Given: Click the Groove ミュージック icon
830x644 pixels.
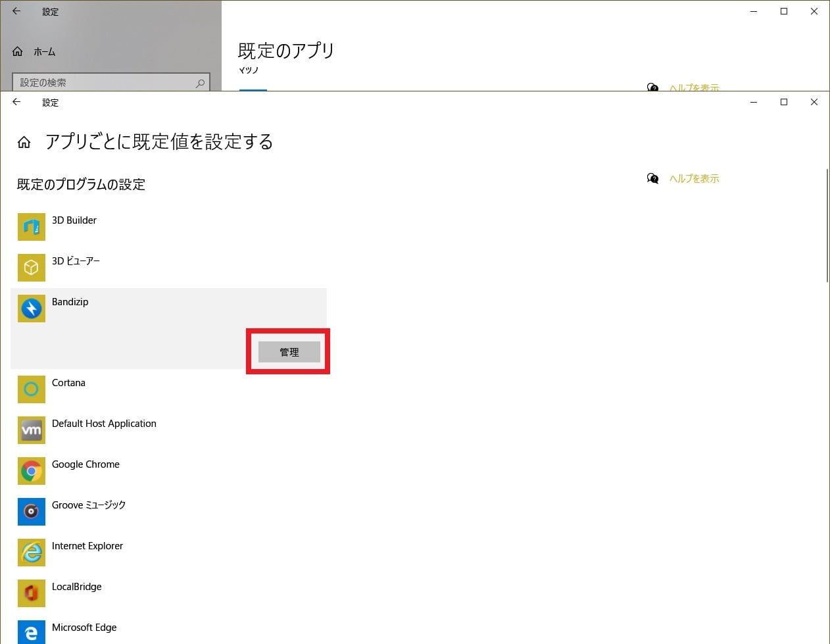Looking at the screenshot, I should point(32,512).
